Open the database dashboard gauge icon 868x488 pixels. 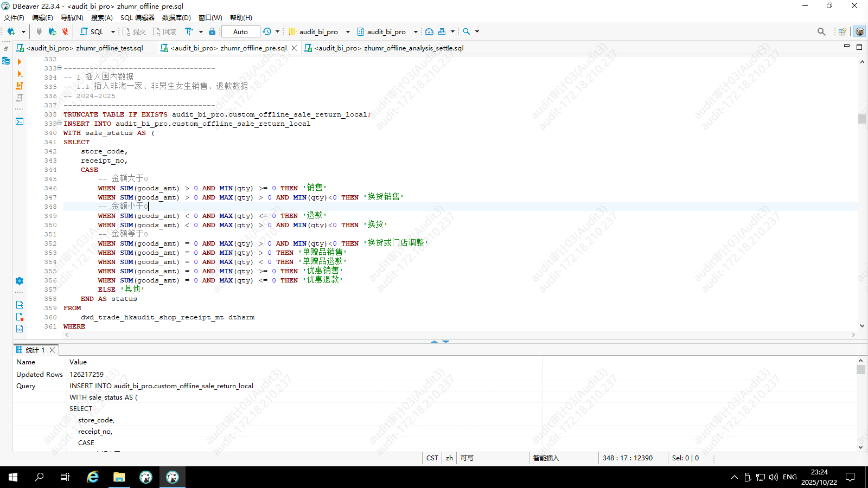tap(429, 31)
